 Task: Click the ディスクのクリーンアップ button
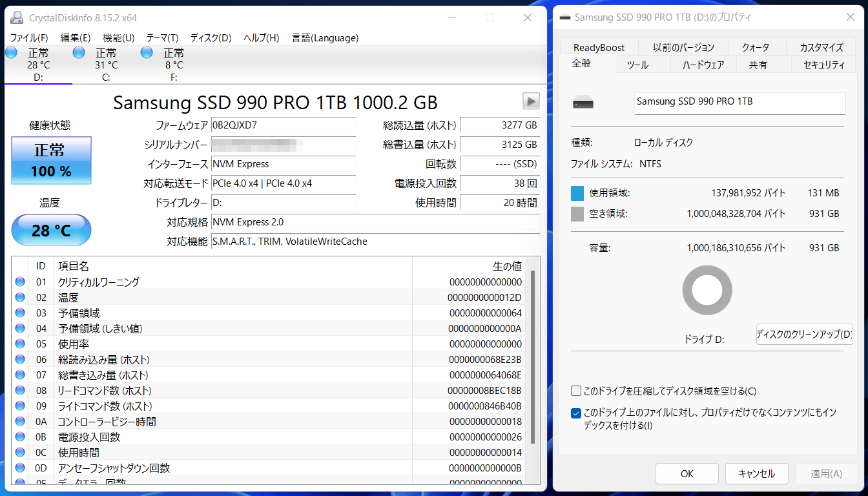(805, 335)
